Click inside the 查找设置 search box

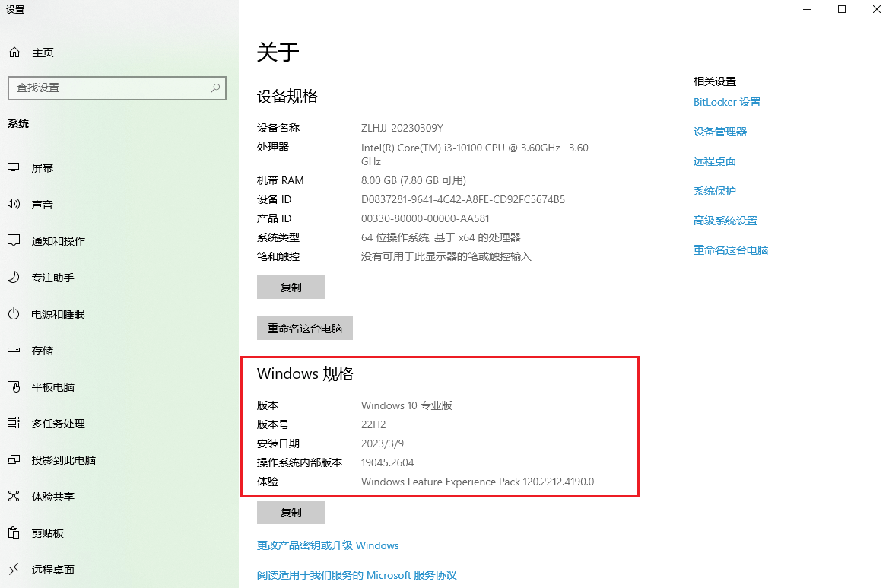point(114,87)
